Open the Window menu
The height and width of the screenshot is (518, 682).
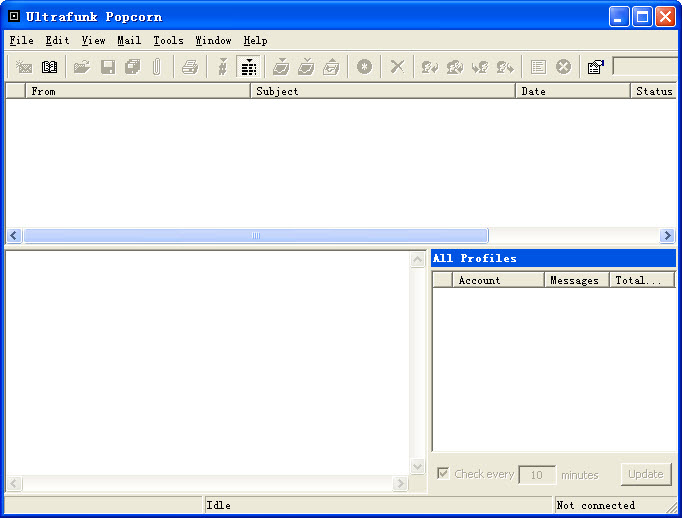point(213,40)
